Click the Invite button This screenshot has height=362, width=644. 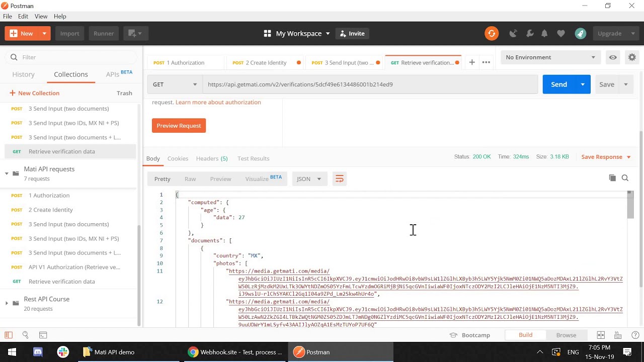click(352, 34)
